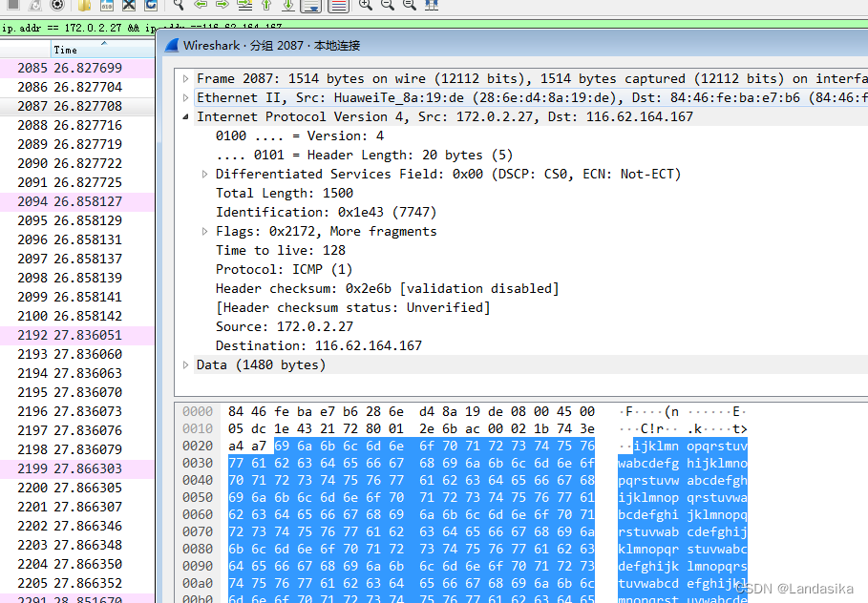Select Identification: 0x1e43 (7747) row

(326, 213)
